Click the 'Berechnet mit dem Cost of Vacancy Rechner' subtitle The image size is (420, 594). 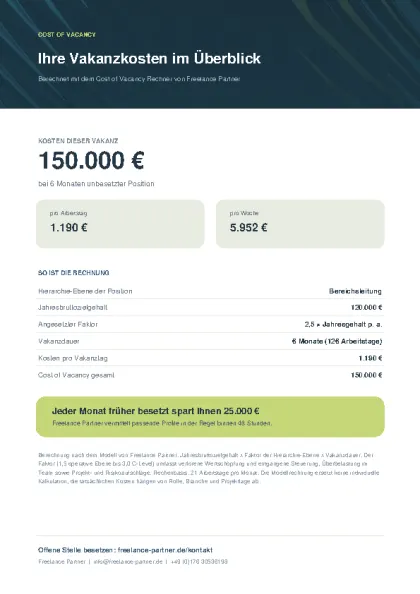[139, 79]
